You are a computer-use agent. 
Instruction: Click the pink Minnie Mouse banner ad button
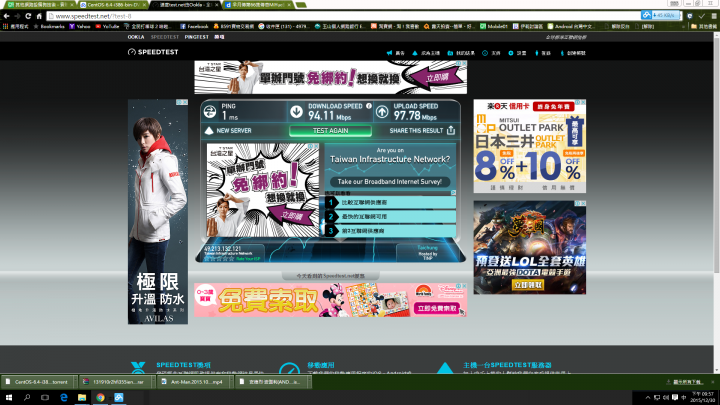(x=437, y=308)
